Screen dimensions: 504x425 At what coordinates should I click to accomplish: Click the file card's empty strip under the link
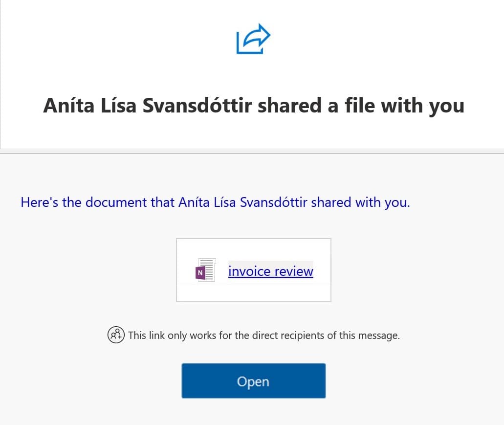pyautogui.click(x=253, y=292)
